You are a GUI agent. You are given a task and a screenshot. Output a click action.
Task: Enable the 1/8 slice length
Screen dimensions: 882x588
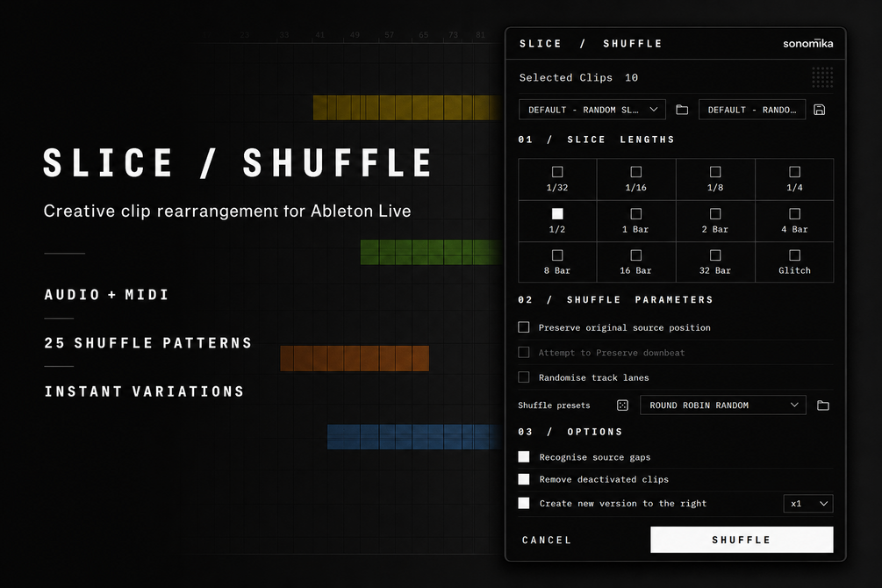point(715,172)
